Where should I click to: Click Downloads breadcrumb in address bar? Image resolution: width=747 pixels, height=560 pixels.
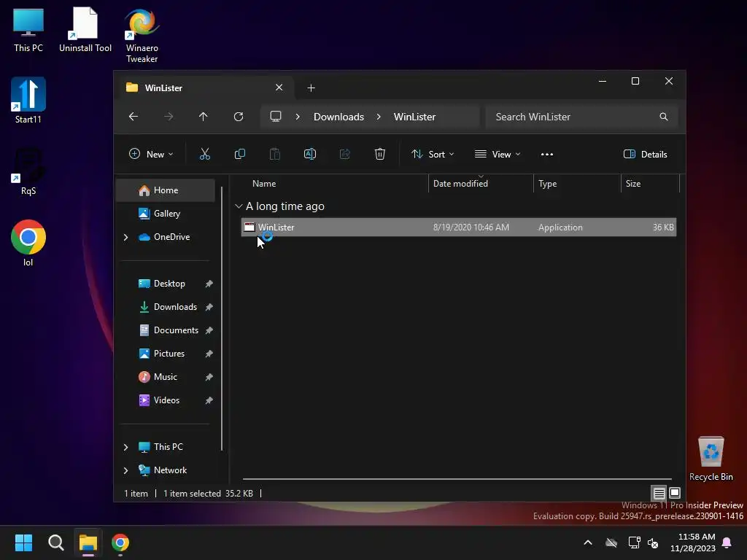[x=338, y=117]
